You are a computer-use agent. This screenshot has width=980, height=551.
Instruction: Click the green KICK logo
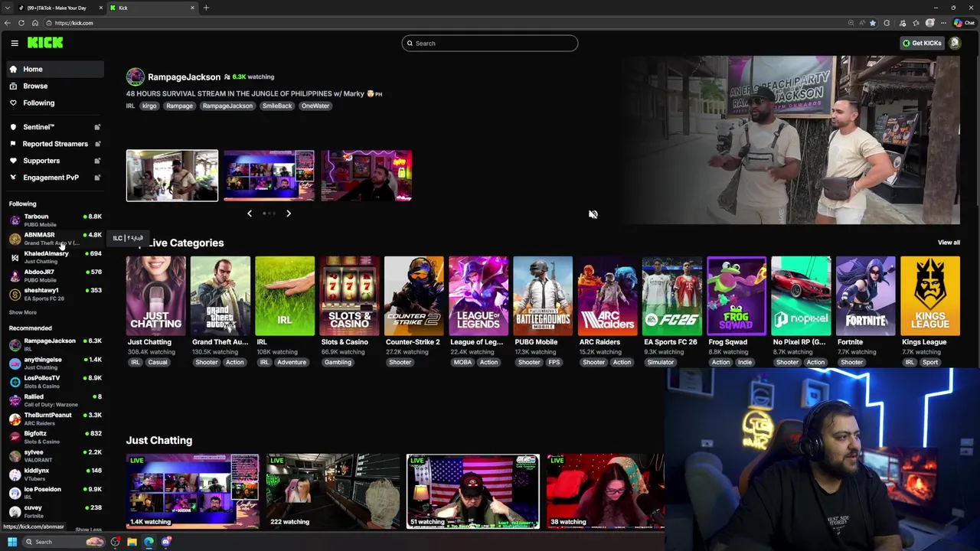click(x=45, y=43)
